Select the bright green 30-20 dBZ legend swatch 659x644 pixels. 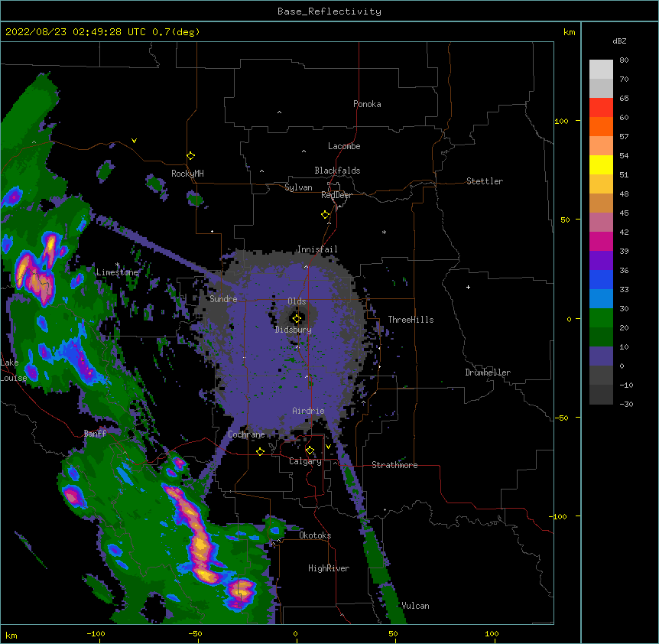point(601,318)
